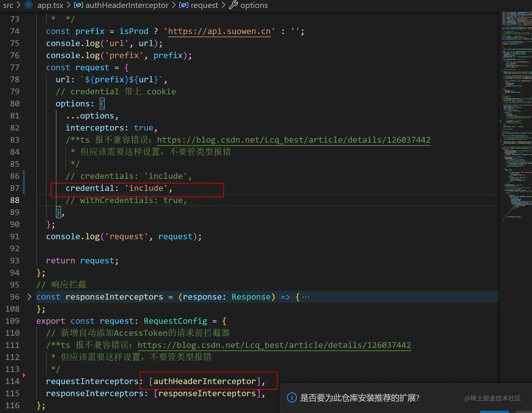Click the comment "// credentials: 'include'," on line 86
532x413 pixels.
point(128,176)
